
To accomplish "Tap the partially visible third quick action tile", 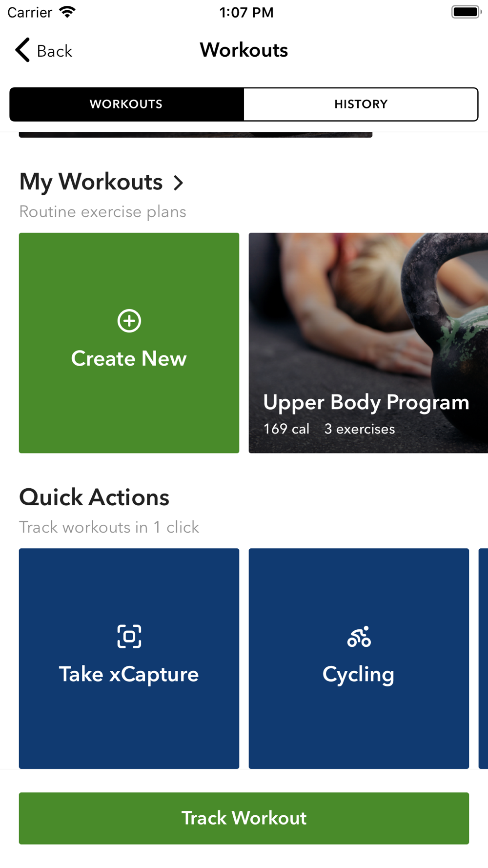I will click(483, 658).
